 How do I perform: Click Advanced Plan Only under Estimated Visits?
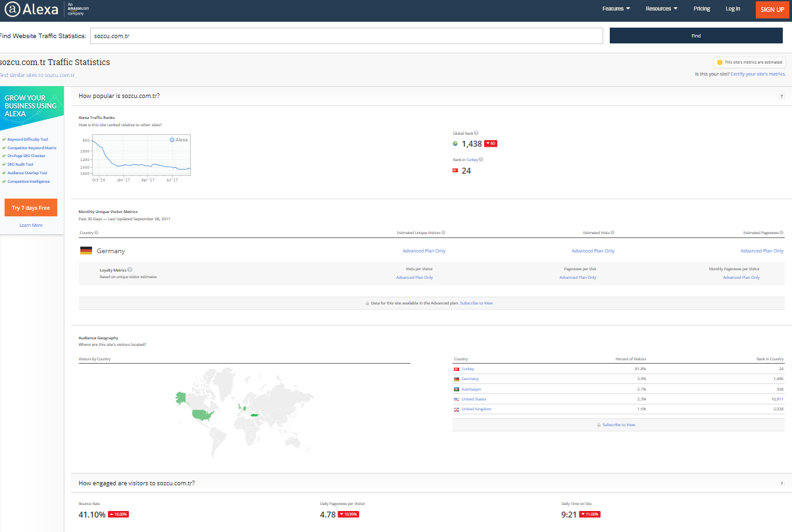click(593, 251)
